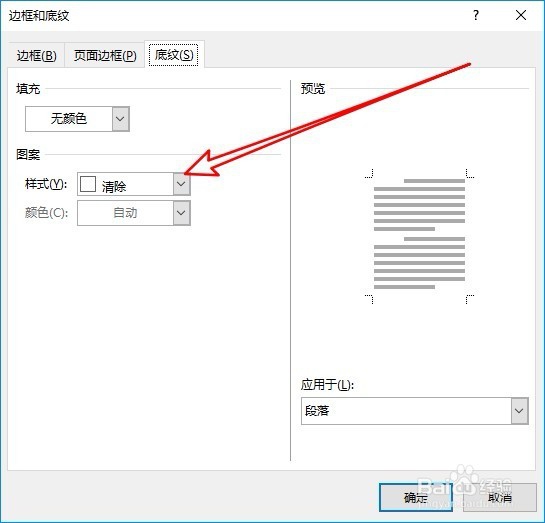Click the paragraph preview thumbnail
Viewport: 545px width, 523px height.
pos(419,236)
